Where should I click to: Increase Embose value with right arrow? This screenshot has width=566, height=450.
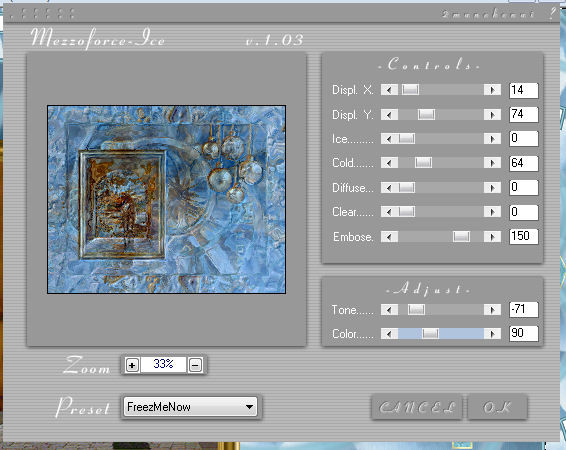(492, 237)
